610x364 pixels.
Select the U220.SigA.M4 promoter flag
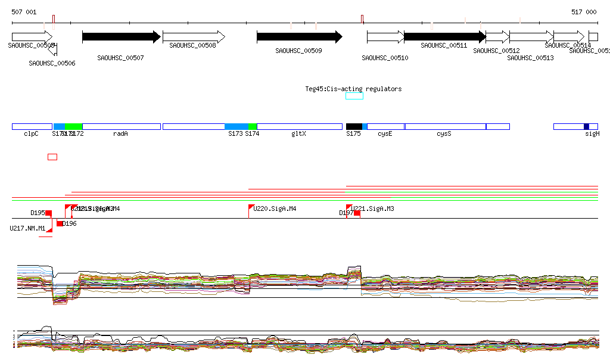(251, 207)
